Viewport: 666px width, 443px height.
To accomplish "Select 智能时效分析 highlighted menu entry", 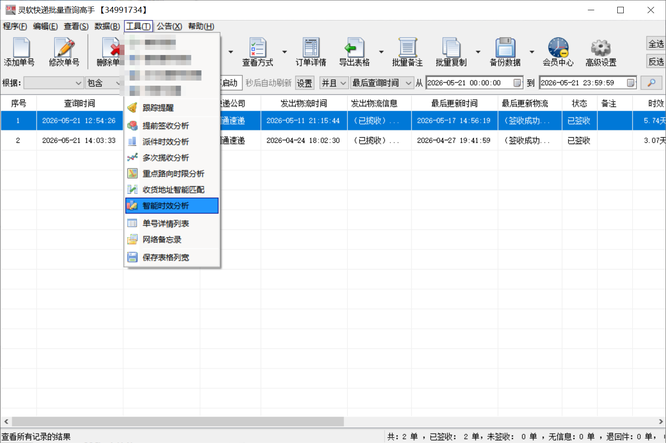I will pyautogui.click(x=172, y=206).
